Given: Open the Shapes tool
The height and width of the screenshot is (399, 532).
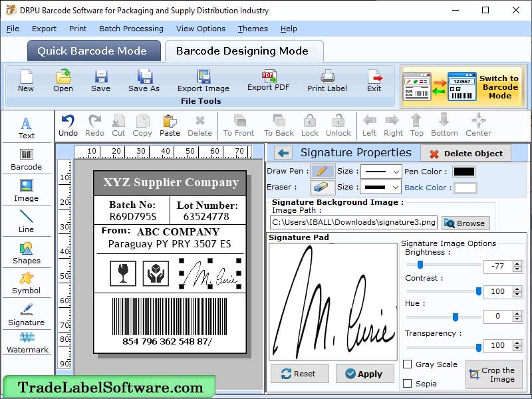Looking at the screenshot, I should [x=27, y=253].
